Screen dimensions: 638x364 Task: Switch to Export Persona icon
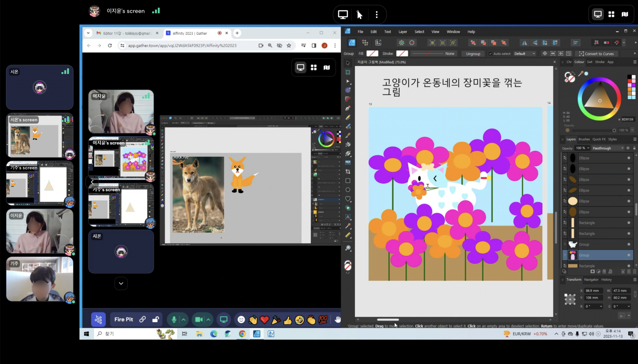pos(378,43)
